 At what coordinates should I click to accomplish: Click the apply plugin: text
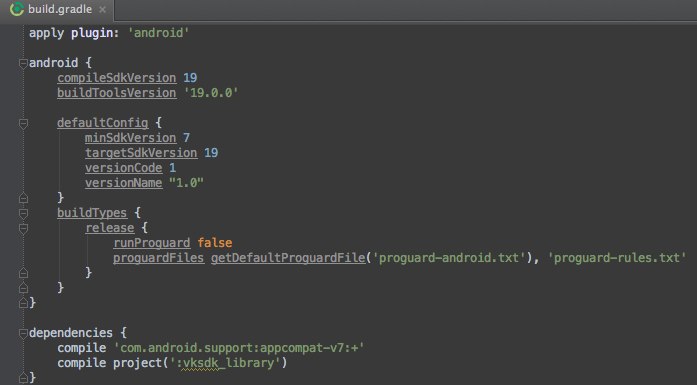pyautogui.click(x=74, y=33)
